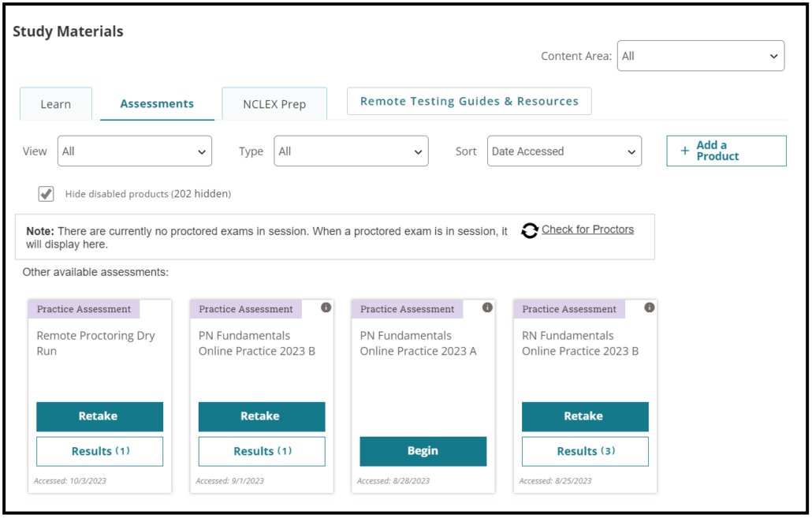Click the Content Area label

coord(576,56)
